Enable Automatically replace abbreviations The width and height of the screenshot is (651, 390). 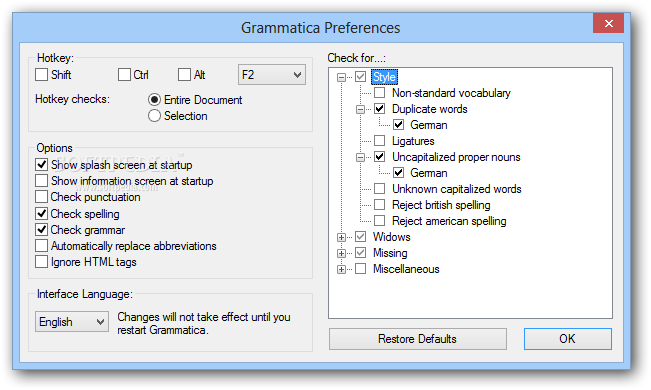tap(42, 246)
